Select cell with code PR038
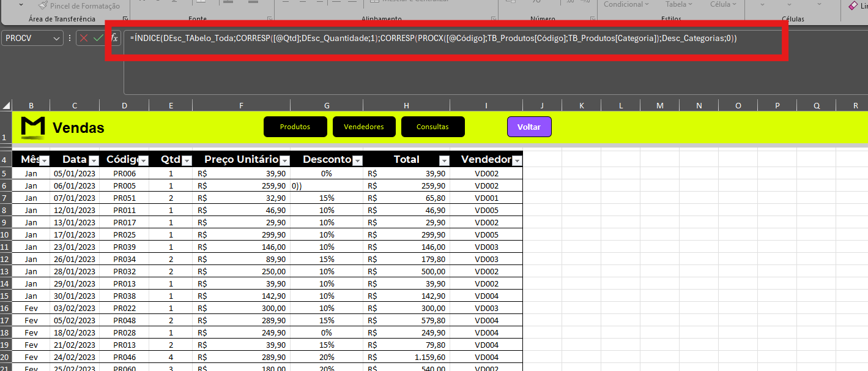Viewport: 868px width, 371px height. click(x=124, y=296)
